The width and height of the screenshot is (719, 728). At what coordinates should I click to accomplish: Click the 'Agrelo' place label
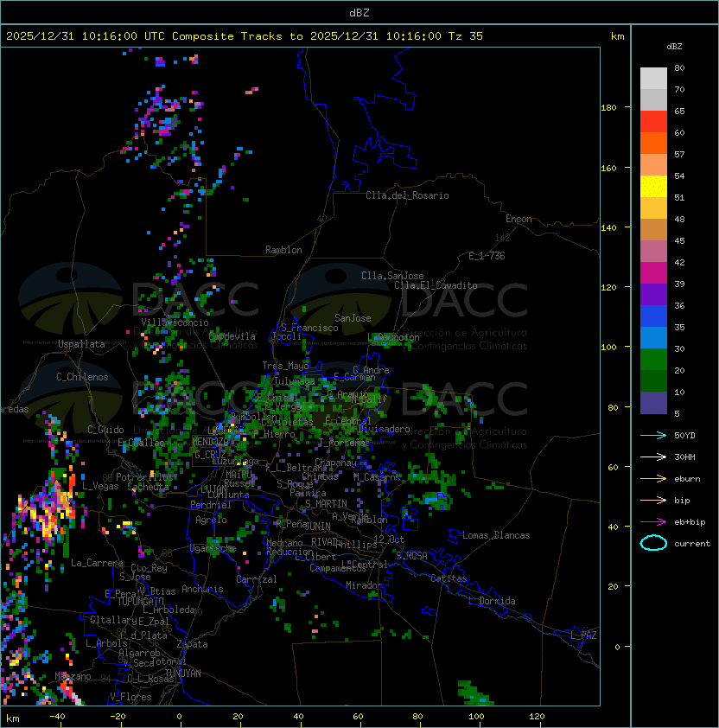[211, 520]
